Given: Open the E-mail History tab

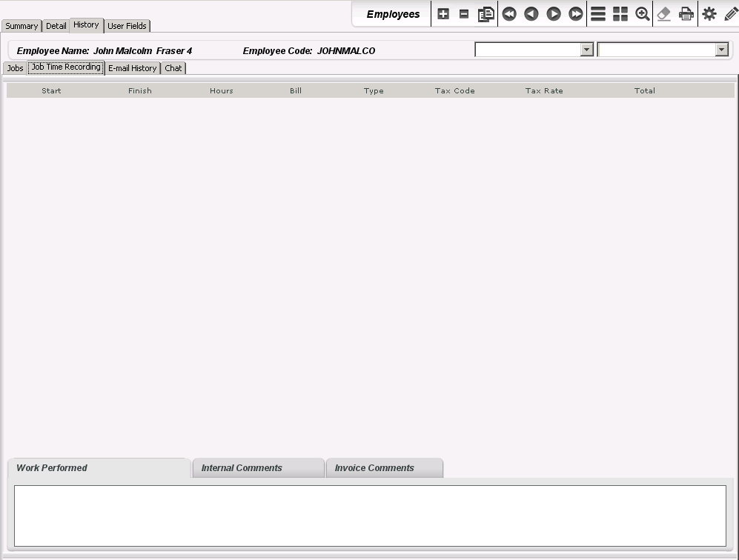Looking at the screenshot, I should pyautogui.click(x=133, y=68).
